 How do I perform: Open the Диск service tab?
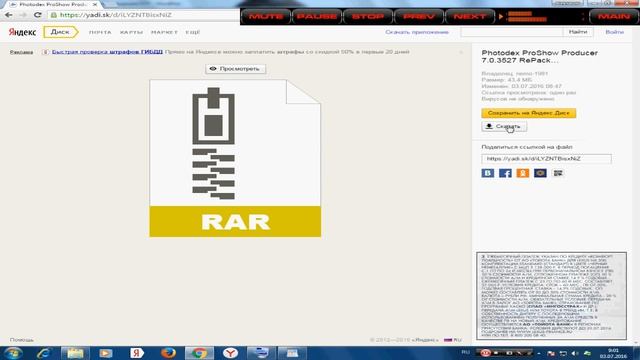pyautogui.click(x=60, y=32)
